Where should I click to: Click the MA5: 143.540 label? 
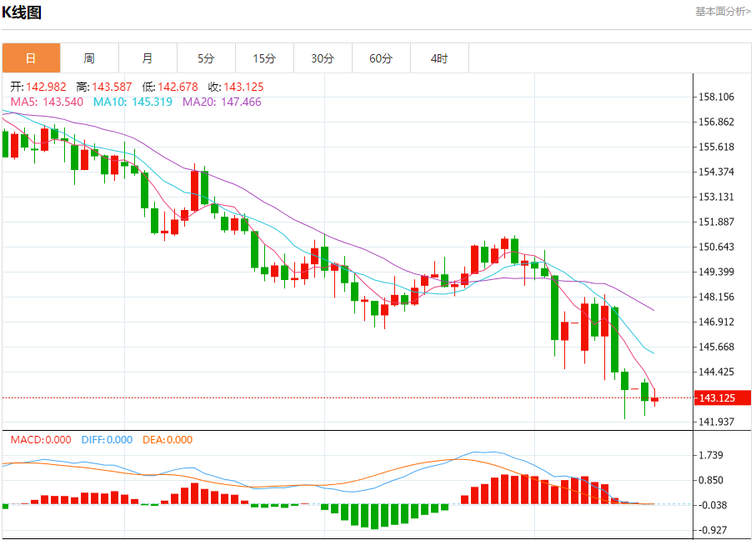(x=47, y=102)
